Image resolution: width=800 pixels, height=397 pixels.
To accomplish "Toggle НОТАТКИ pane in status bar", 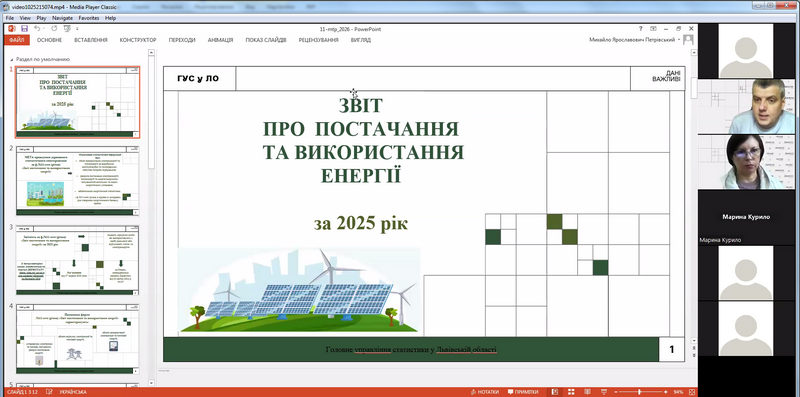I will [484, 392].
